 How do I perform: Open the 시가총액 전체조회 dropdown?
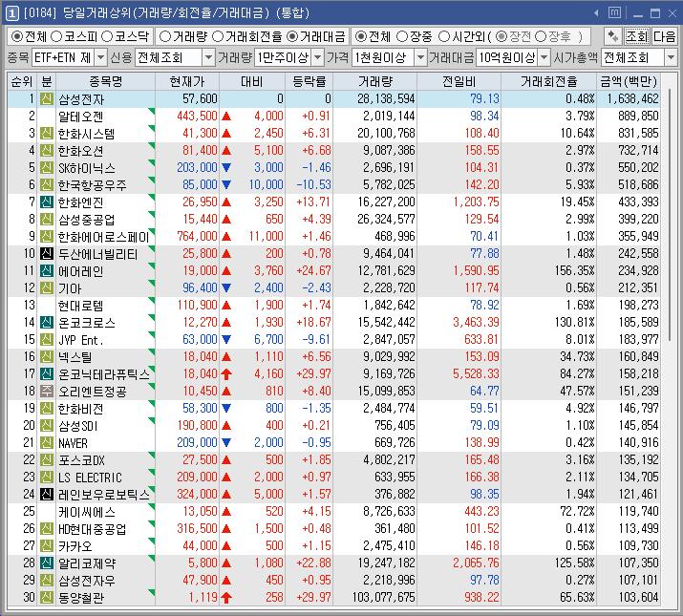coord(671,57)
